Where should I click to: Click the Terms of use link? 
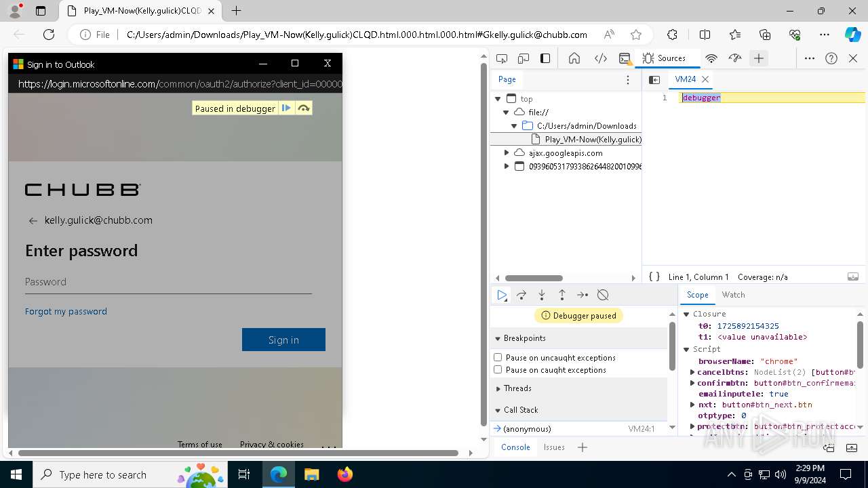tap(200, 444)
